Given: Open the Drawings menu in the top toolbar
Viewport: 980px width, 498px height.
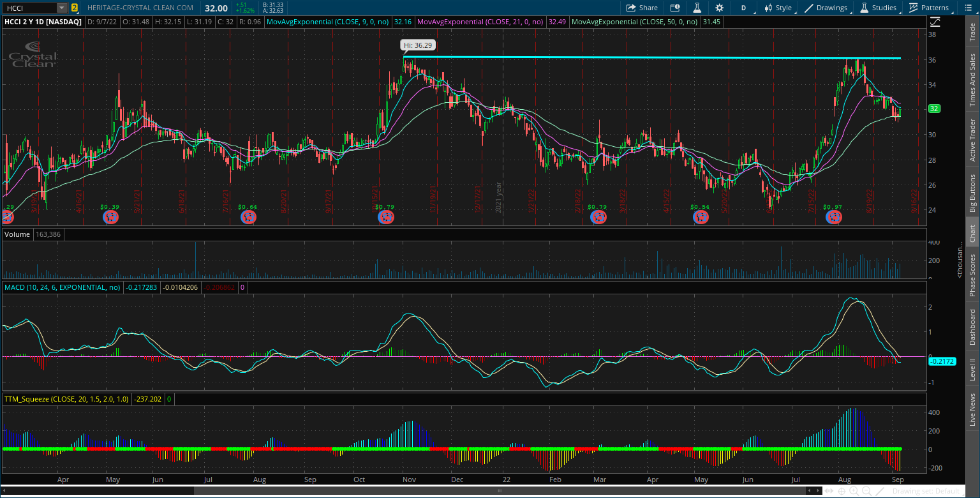Looking at the screenshot, I should coord(828,8).
